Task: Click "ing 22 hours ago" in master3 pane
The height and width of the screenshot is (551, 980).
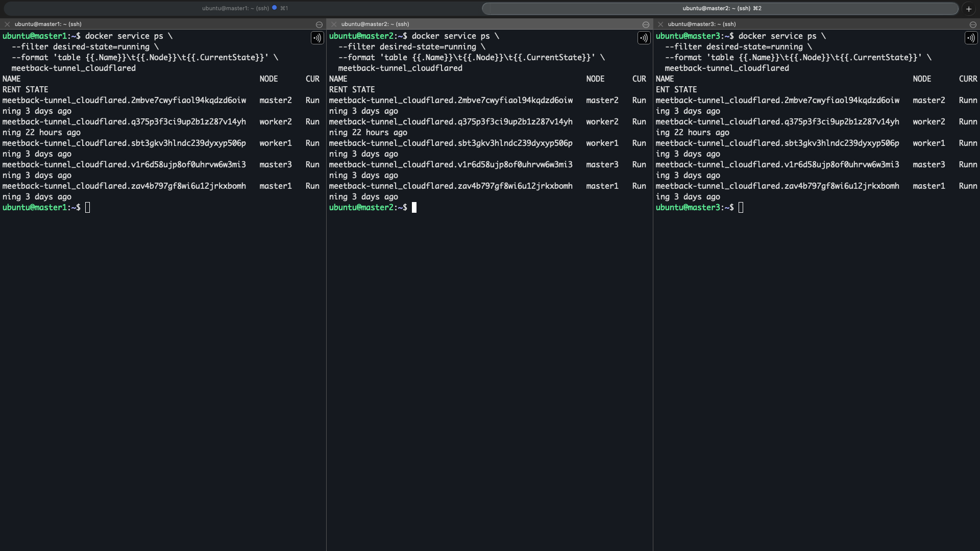Action: (693, 133)
